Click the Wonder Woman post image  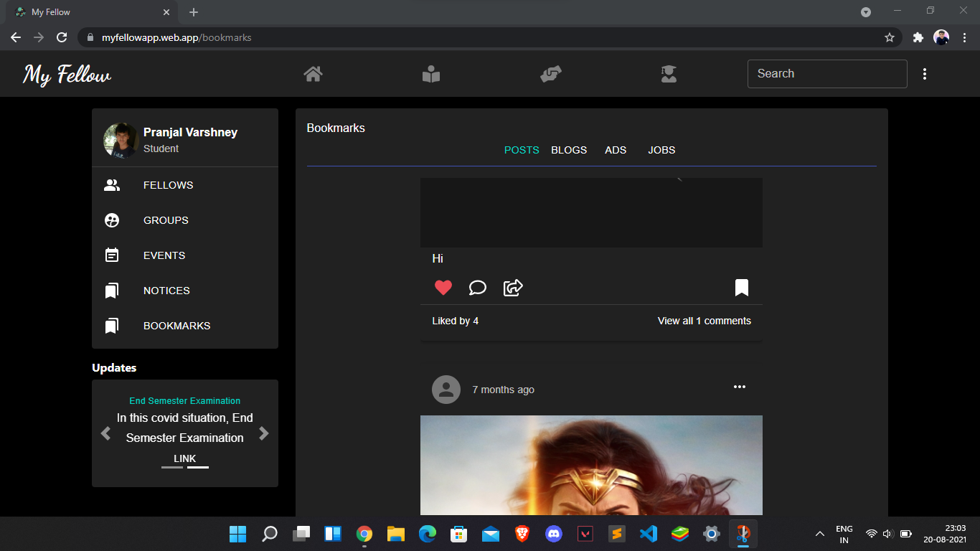click(x=591, y=465)
